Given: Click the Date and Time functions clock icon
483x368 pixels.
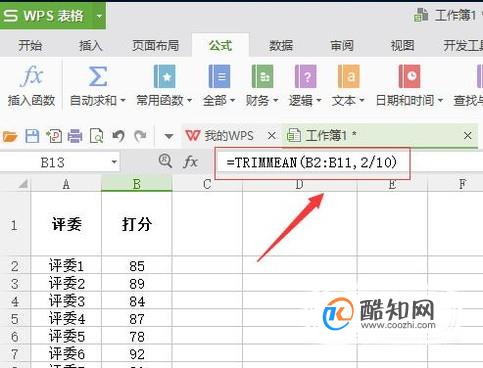Looking at the screenshot, I should (409, 76).
